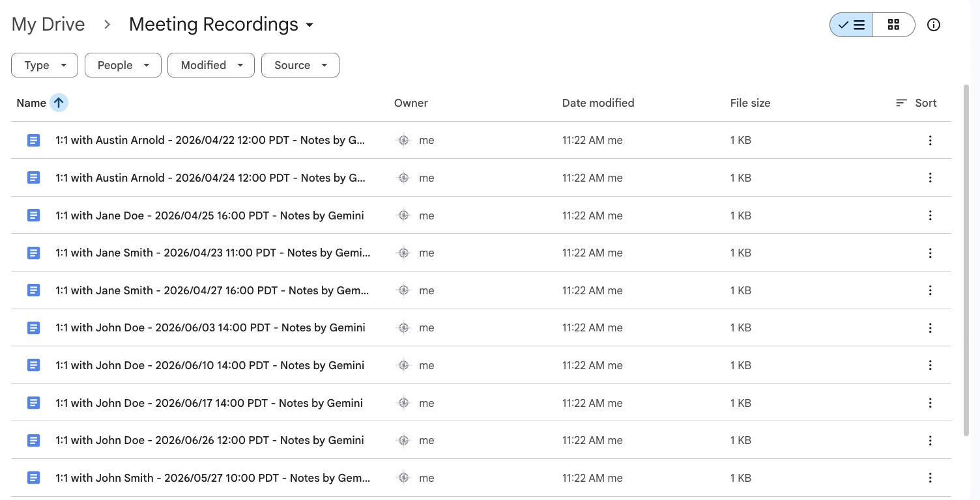Viewport: 980px width, 500px height.
Task: Click the vertical scrollbar of the file list
Action: (x=966, y=260)
